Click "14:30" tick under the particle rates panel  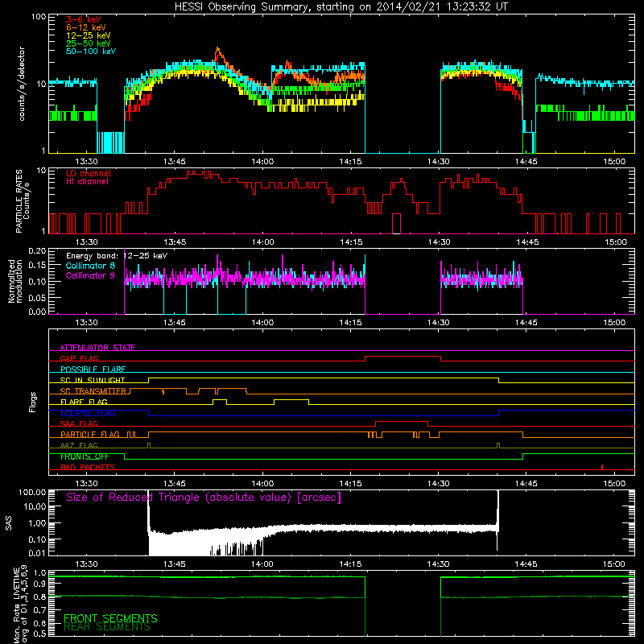(x=439, y=242)
